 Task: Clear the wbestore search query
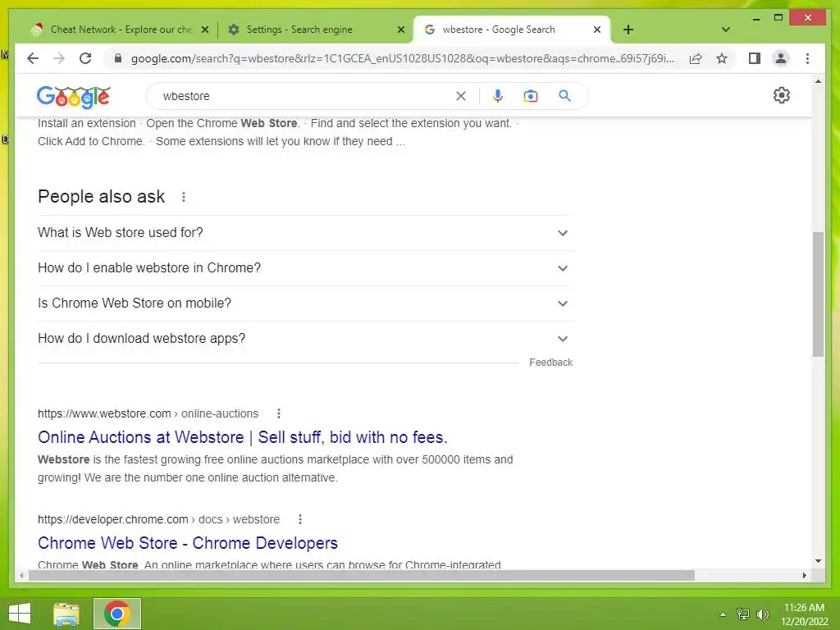pyautogui.click(x=461, y=96)
